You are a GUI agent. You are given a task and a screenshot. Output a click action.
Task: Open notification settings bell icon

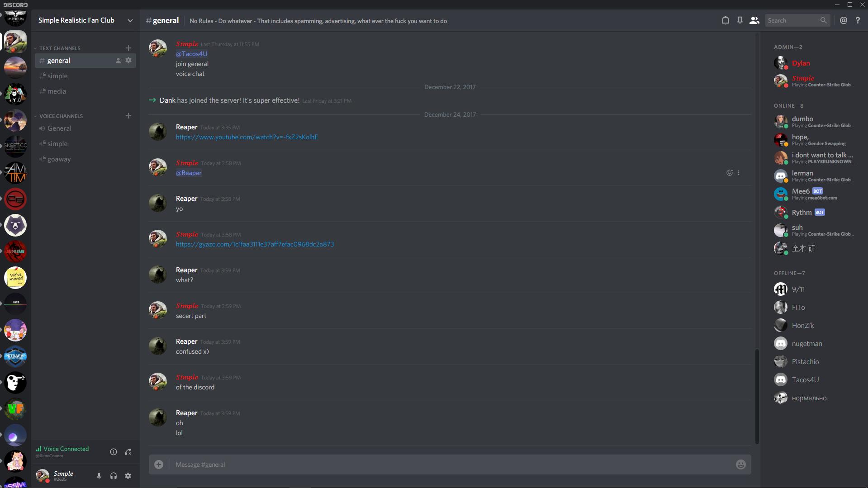725,20
